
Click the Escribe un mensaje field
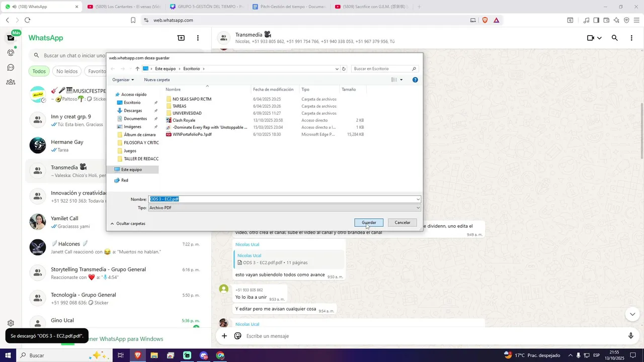[433, 336]
